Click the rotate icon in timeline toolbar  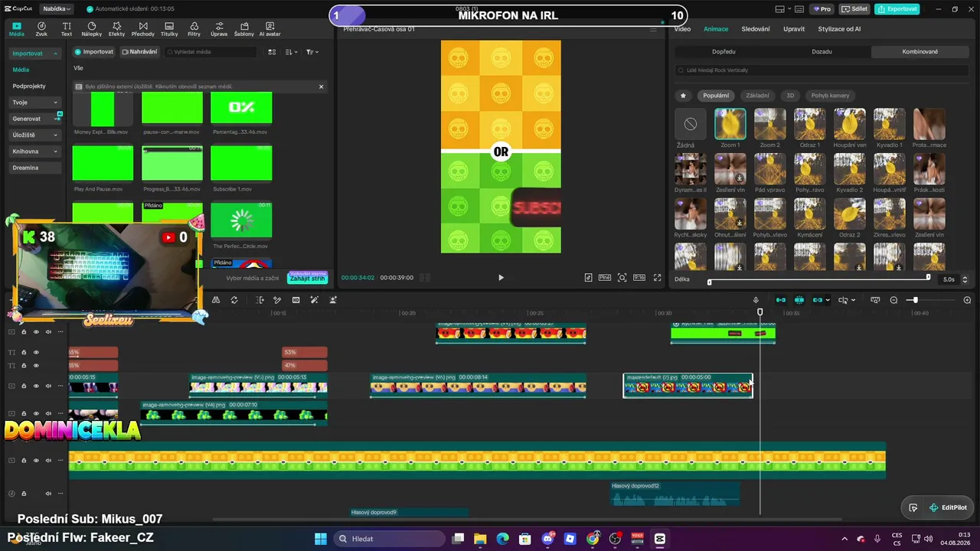pos(234,300)
